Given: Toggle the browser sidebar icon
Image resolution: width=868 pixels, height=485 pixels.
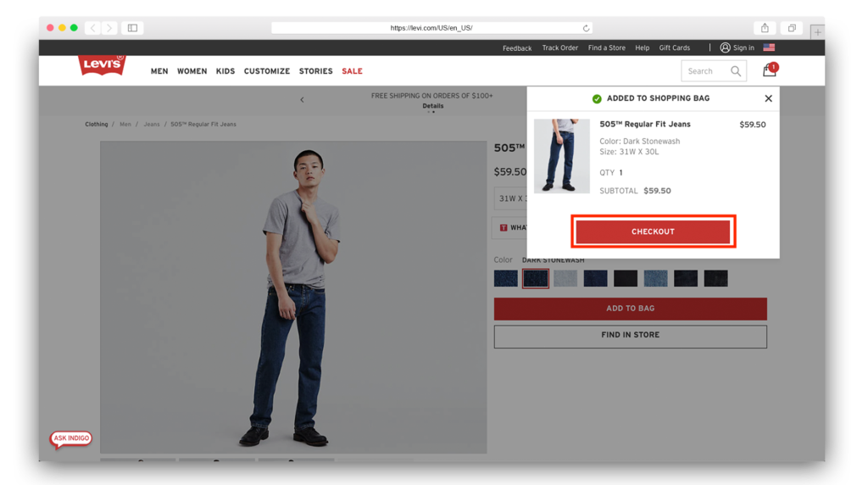Looking at the screenshot, I should tap(132, 28).
